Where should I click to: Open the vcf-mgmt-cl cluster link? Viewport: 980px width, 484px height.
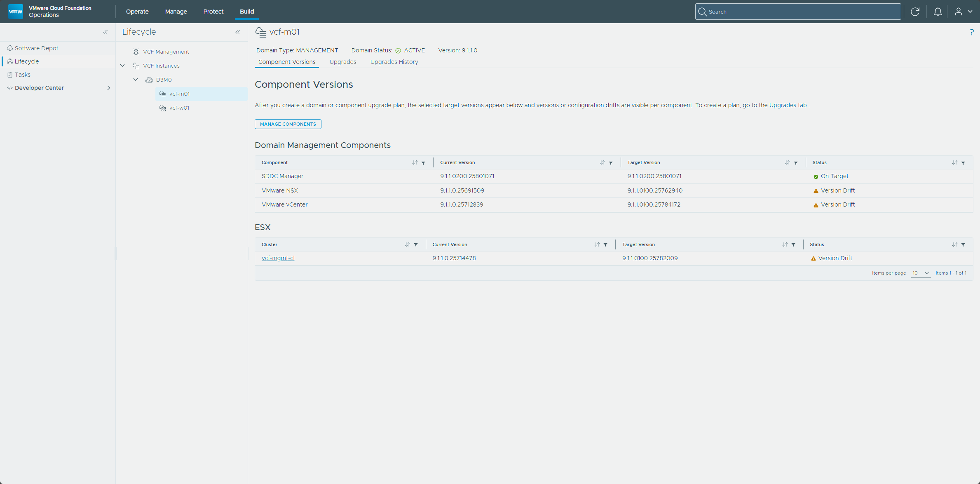point(278,258)
